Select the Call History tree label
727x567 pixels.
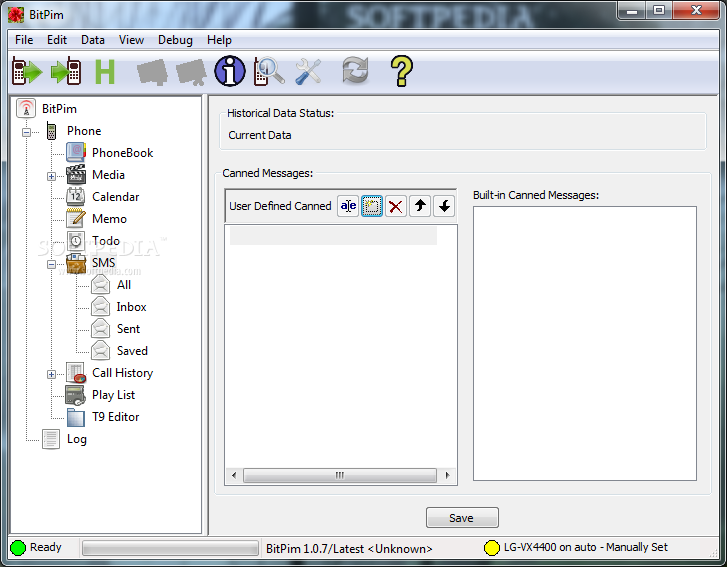click(122, 373)
